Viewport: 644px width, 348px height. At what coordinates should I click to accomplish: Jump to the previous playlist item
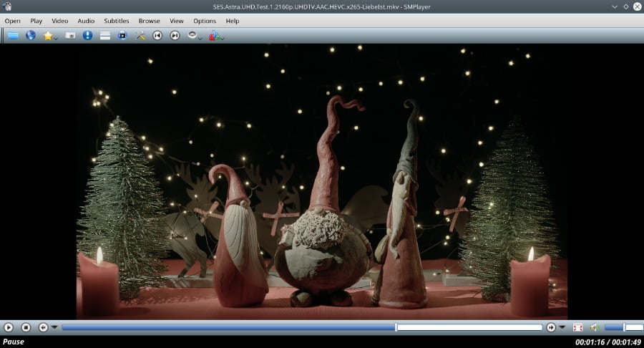coord(157,35)
